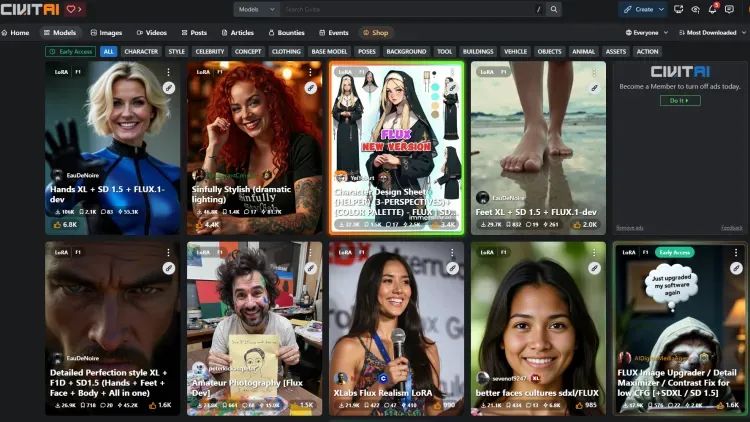The width and height of the screenshot is (750, 422).
Task: Open the Shop tab
Action: click(x=375, y=33)
